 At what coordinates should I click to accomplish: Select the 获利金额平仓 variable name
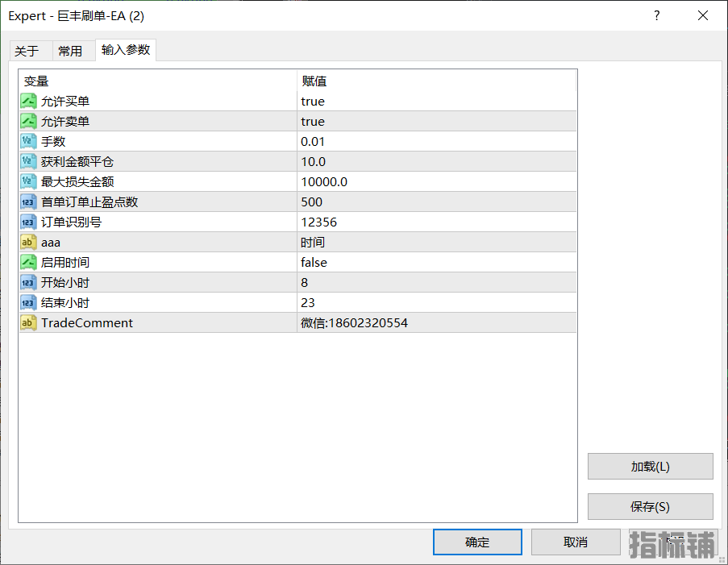click(77, 161)
